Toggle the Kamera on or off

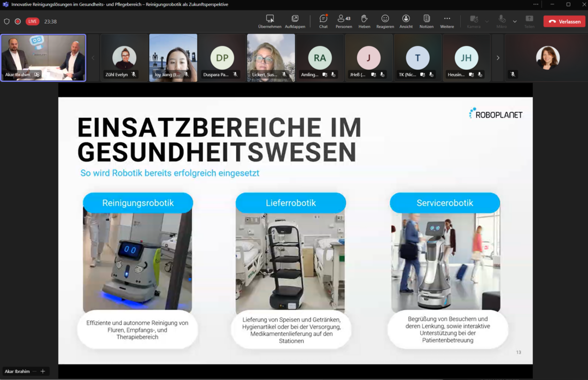(474, 21)
